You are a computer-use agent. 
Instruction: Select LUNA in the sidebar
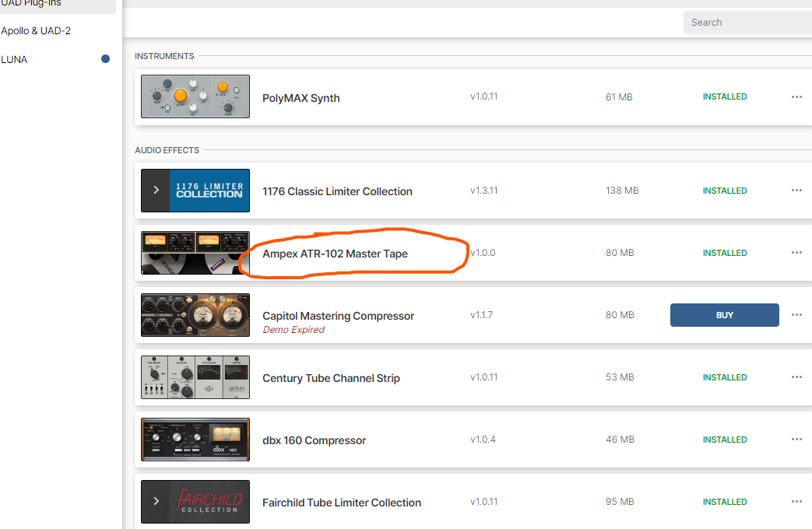pos(14,59)
